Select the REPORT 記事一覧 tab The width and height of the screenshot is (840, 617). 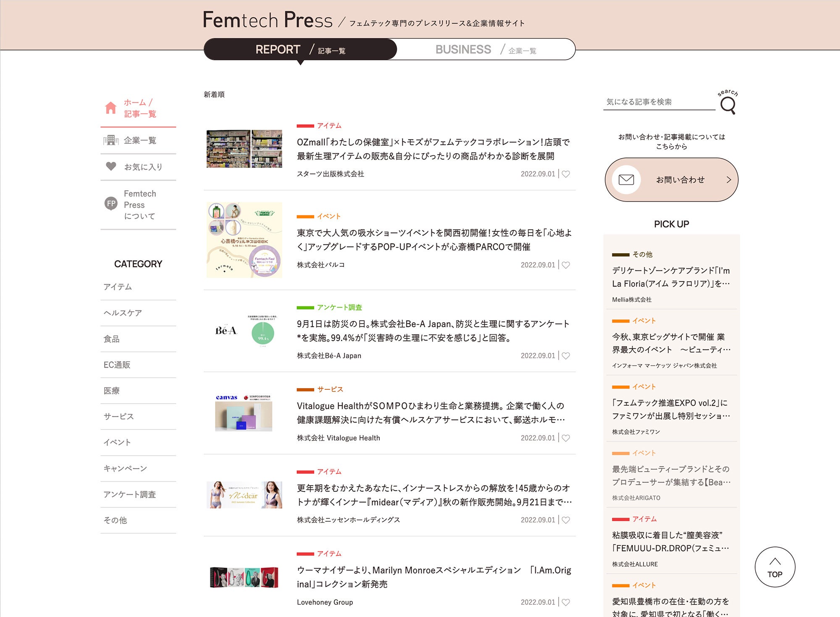click(x=300, y=50)
